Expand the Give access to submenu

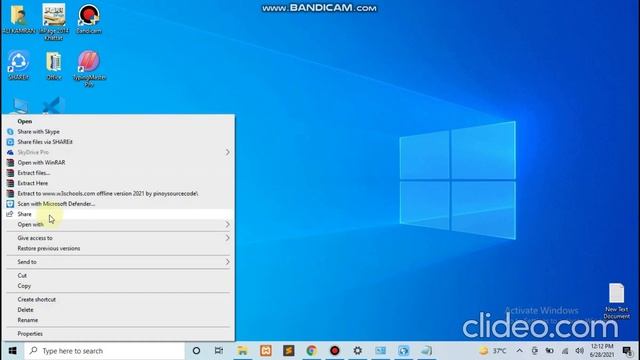point(118,238)
